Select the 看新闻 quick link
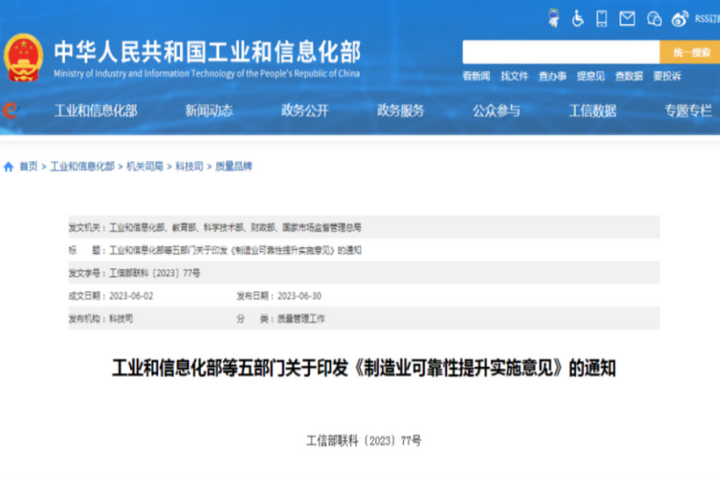 pyautogui.click(x=476, y=76)
